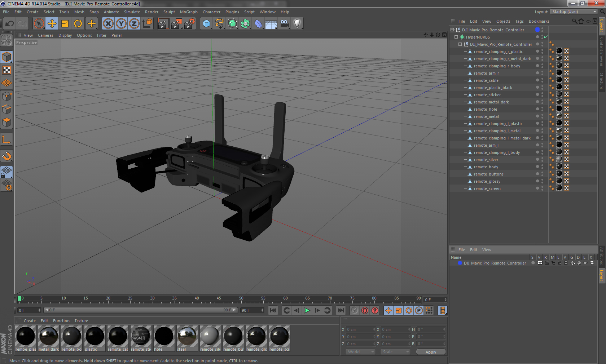Image resolution: width=606 pixels, height=364 pixels.
Task: Click the Undo arrow icon
Action: (x=10, y=24)
